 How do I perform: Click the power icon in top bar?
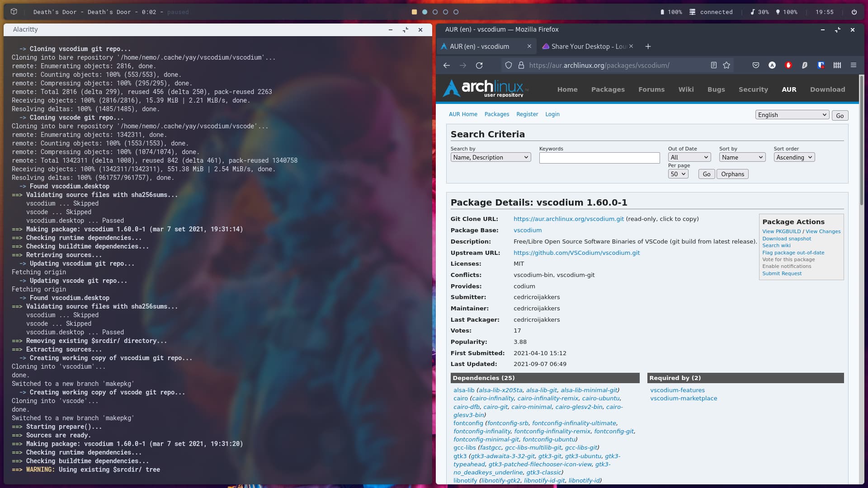tap(854, 12)
